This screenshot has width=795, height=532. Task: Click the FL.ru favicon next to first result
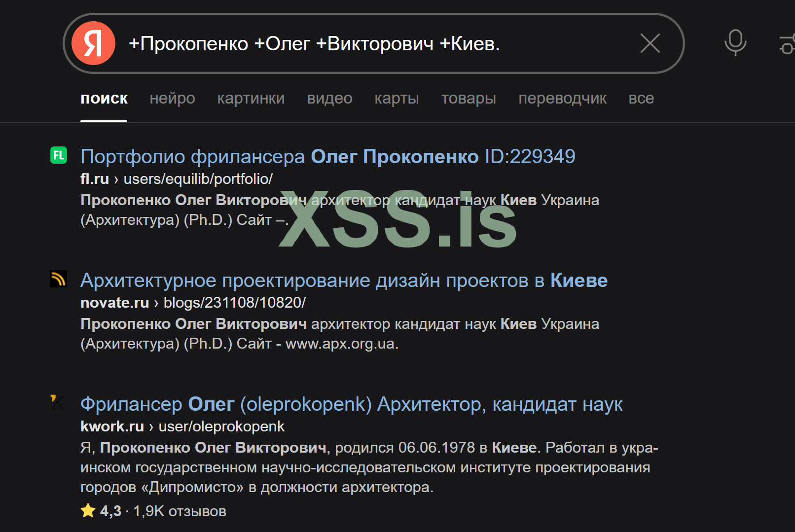click(x=59, y=155)
